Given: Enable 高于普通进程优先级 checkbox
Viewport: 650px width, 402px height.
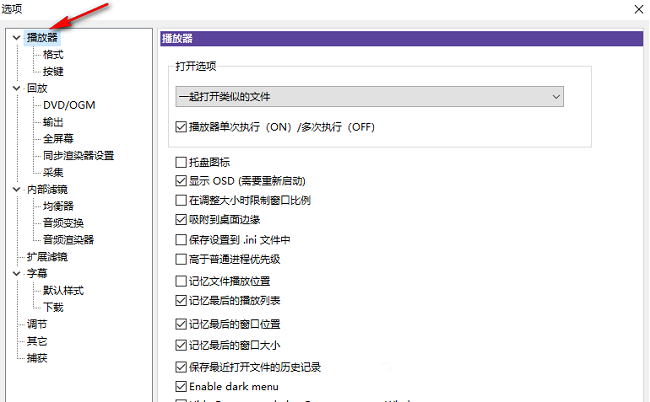Looking at the screenshot, I should click(181, 259).
